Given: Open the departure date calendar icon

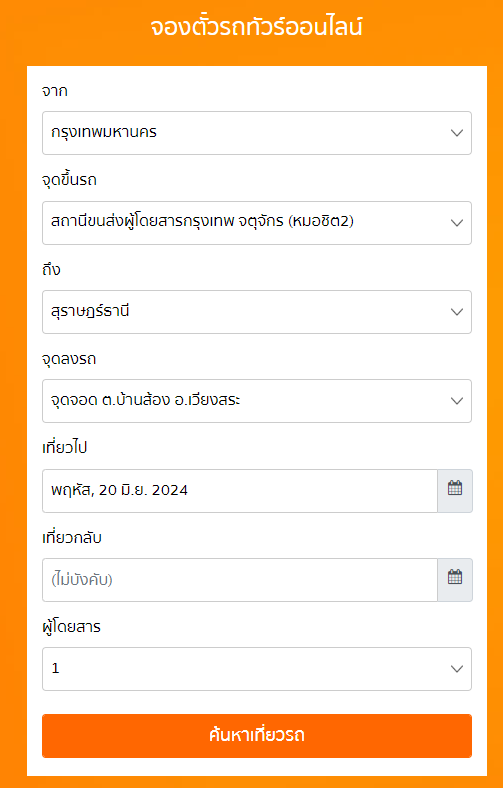Looking at the screenshot, I should pyautogui.click(x=455, y=490).
